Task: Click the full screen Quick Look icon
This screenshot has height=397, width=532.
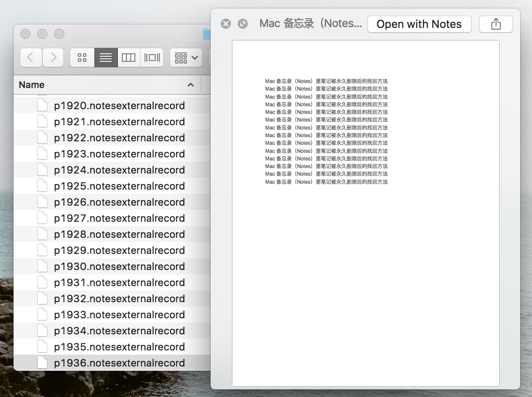Action: [243, 24]
